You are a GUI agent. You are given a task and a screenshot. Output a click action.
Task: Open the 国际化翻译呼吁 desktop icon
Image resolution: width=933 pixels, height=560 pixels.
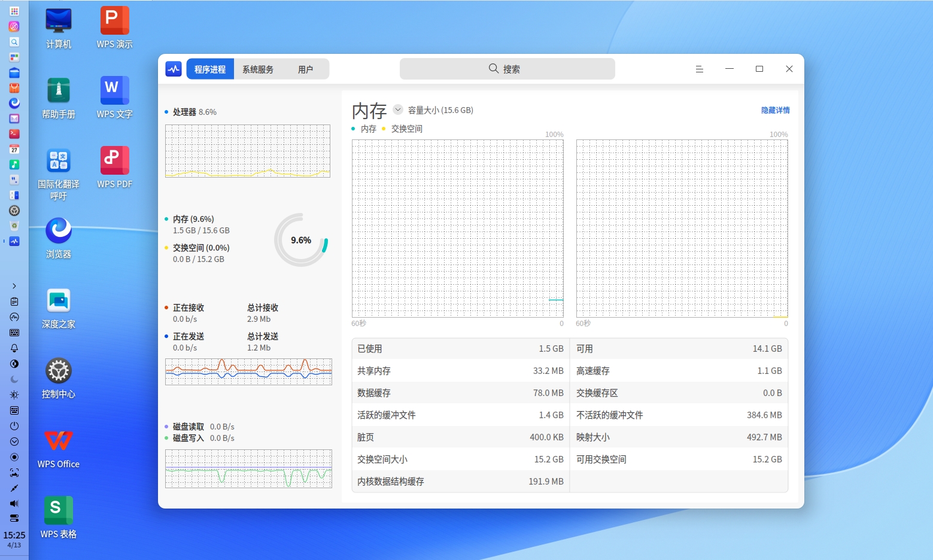click(x=59, y=174)
